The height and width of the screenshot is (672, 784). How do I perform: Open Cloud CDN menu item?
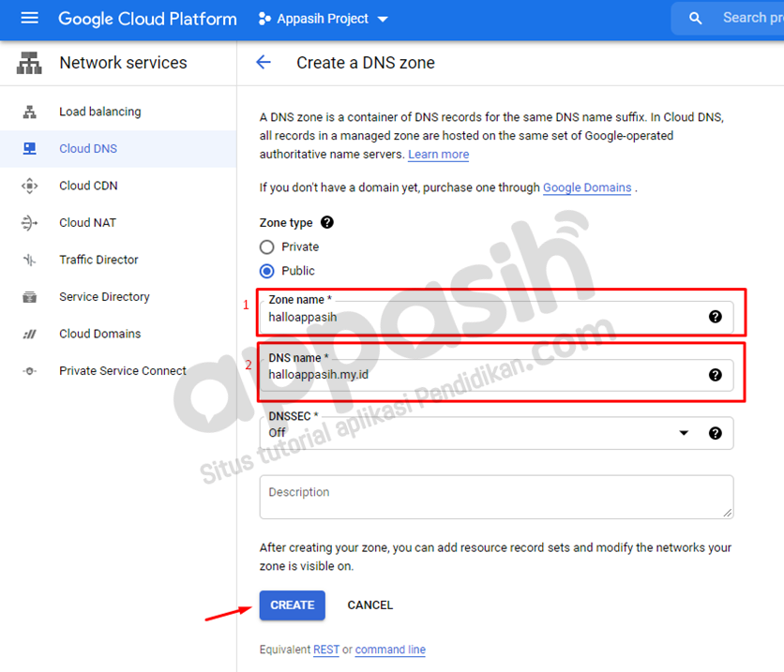118,186
